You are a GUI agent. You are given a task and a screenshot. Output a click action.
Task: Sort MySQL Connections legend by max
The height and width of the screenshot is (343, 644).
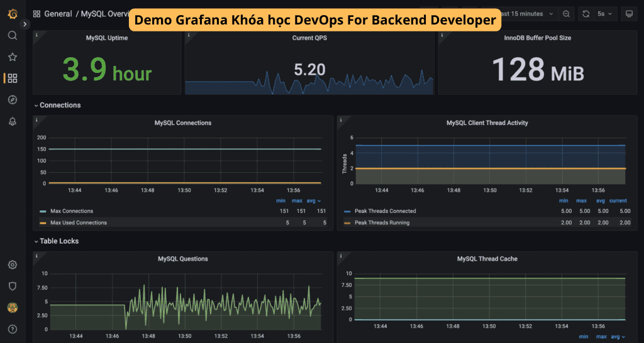[297, 200]
